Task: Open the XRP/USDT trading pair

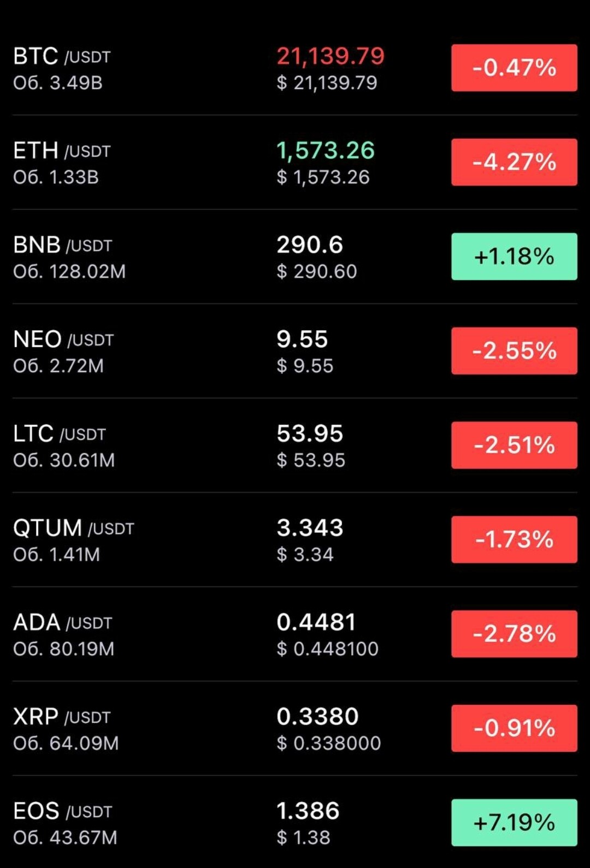Action: 295,728
